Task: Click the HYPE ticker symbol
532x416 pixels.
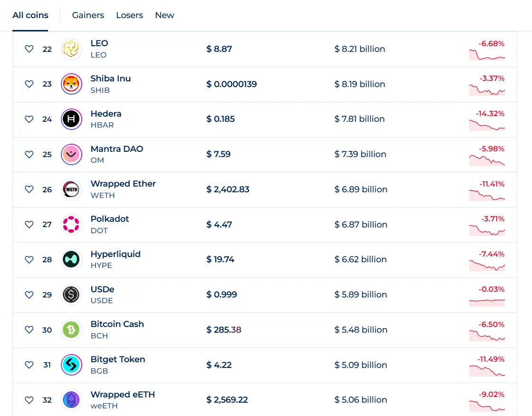Action: (101, 266)
